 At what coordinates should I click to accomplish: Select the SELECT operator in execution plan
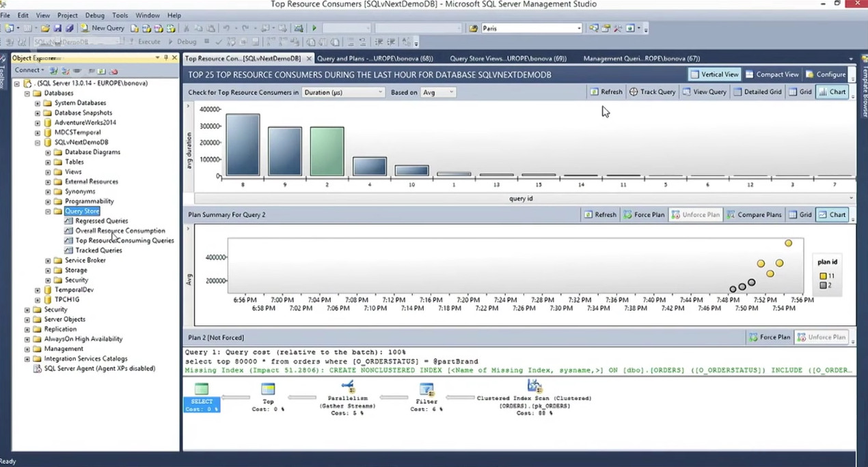[202, 396]
